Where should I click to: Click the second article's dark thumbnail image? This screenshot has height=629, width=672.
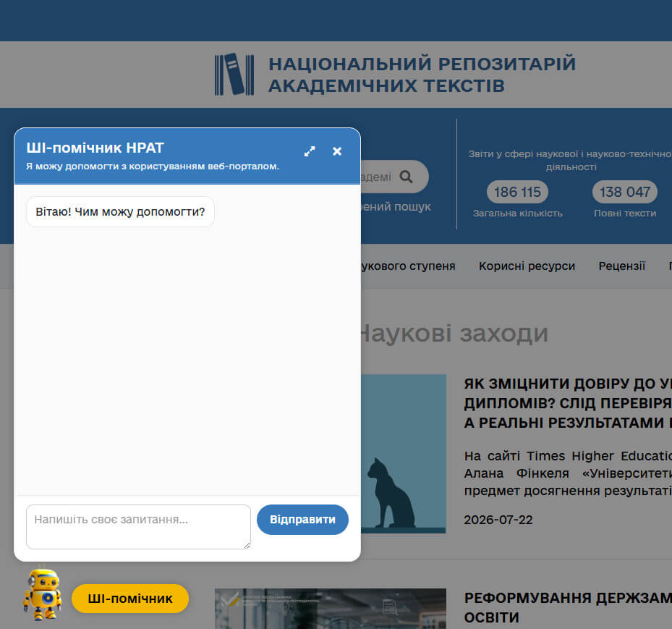[331, 609]
